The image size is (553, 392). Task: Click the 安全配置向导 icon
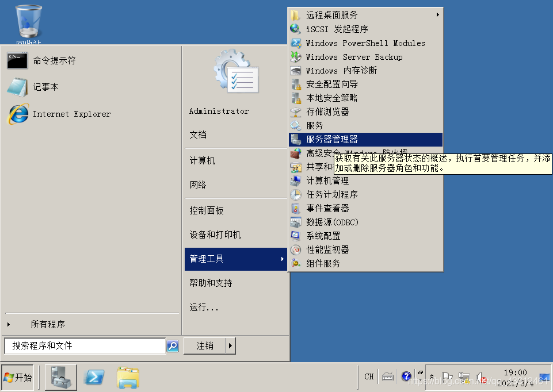(x=296, y=84)
